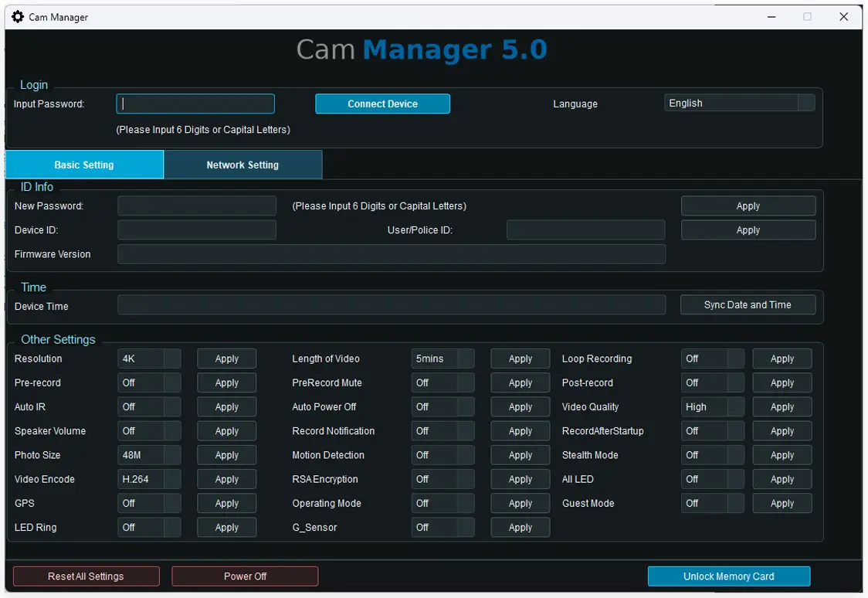Open the Resolution dropdown showing 4K
The height and width of the screenshot is (598, 868).
pyautogui.click(x=150, y=358)
